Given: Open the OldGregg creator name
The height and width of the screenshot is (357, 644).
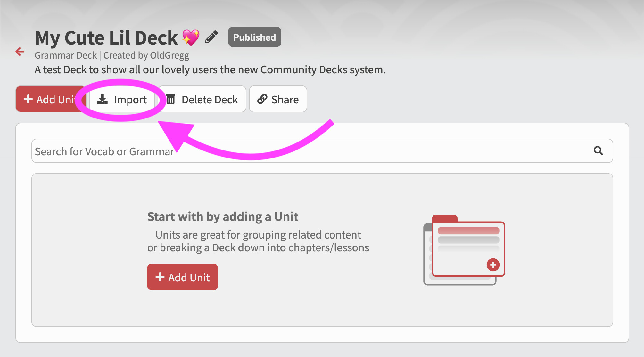Looking at the screenshot, I should (x=169, y=55).
